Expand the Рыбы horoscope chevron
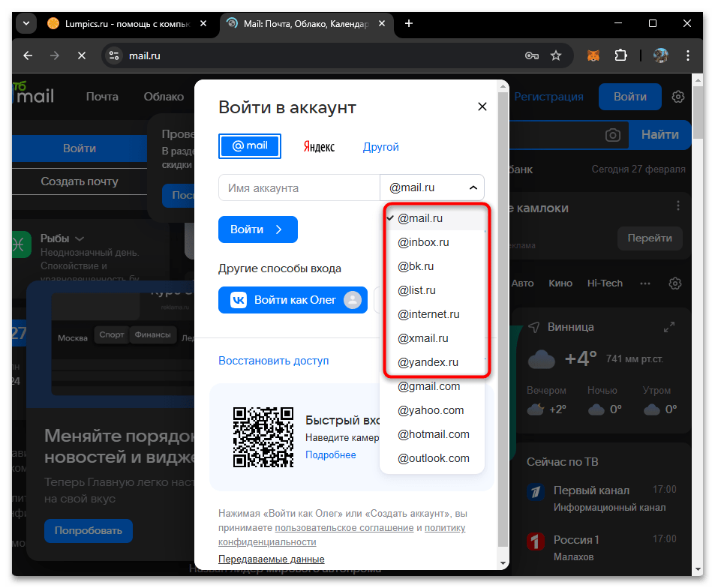The image size is (715, 588). [80, 238]
